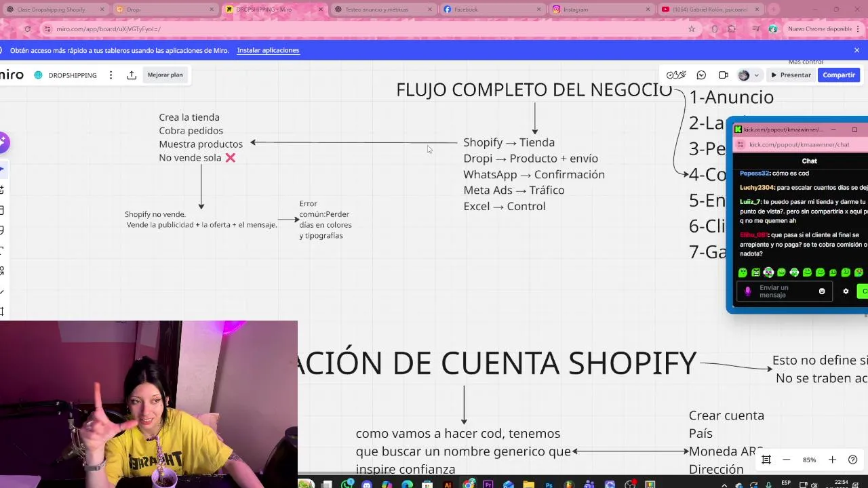Switch to the Dropi browser tab
Screen dimensions: 868x488
click(x=165, y=9)
